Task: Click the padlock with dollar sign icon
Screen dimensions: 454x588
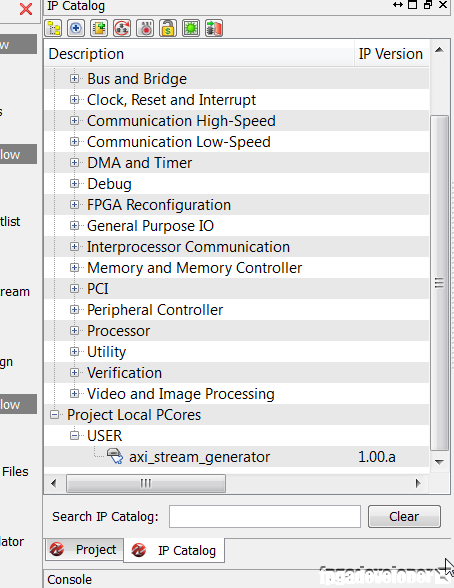Action: pyautogui.click(x=168, y=28)
